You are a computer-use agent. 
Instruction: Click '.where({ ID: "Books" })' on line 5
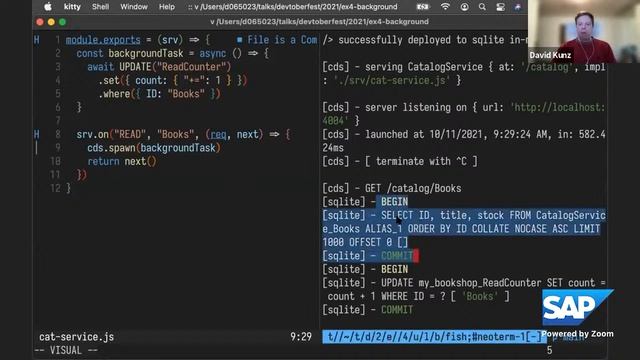pos(159,94)
